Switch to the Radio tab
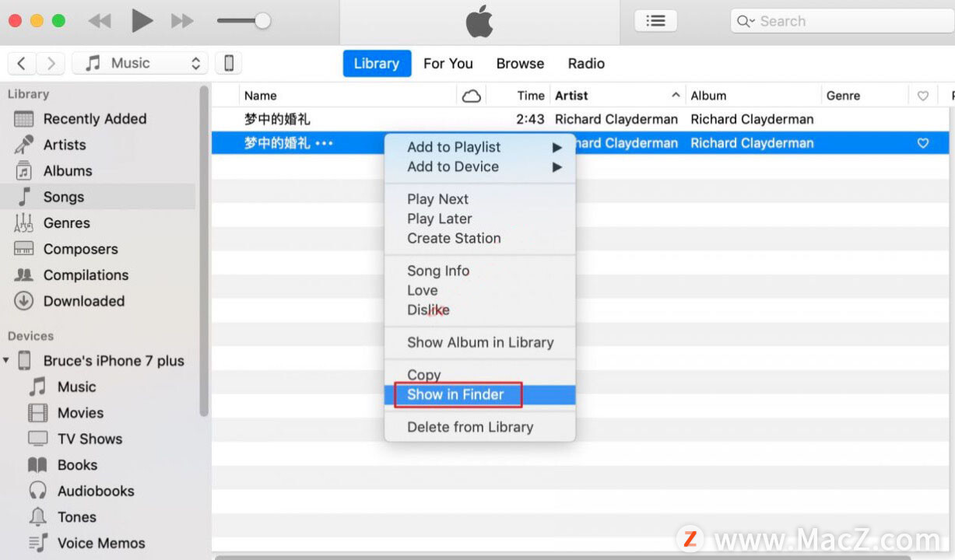The image size is (955, 560). pos(586,64)
